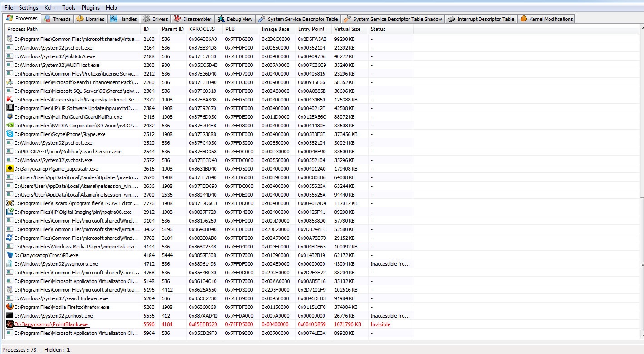
Task: Sort by Process Path column header
Action: 73,29
